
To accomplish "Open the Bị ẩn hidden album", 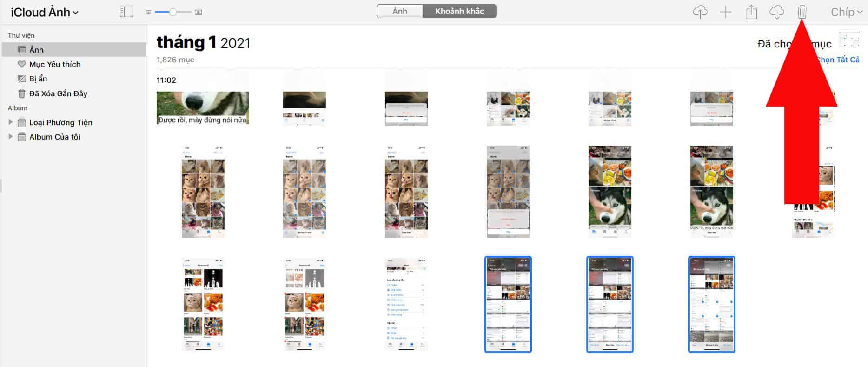I will pos(38,79).
